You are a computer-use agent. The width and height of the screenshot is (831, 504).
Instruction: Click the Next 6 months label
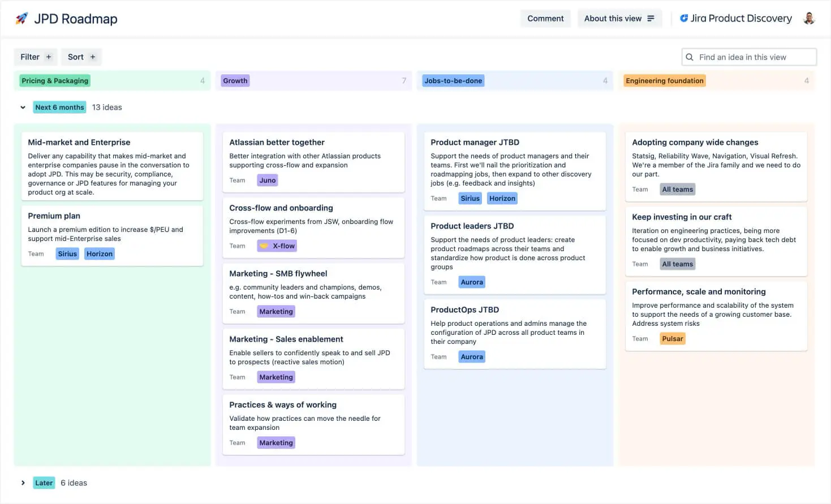pyautogui.click(x=59, y=107)
